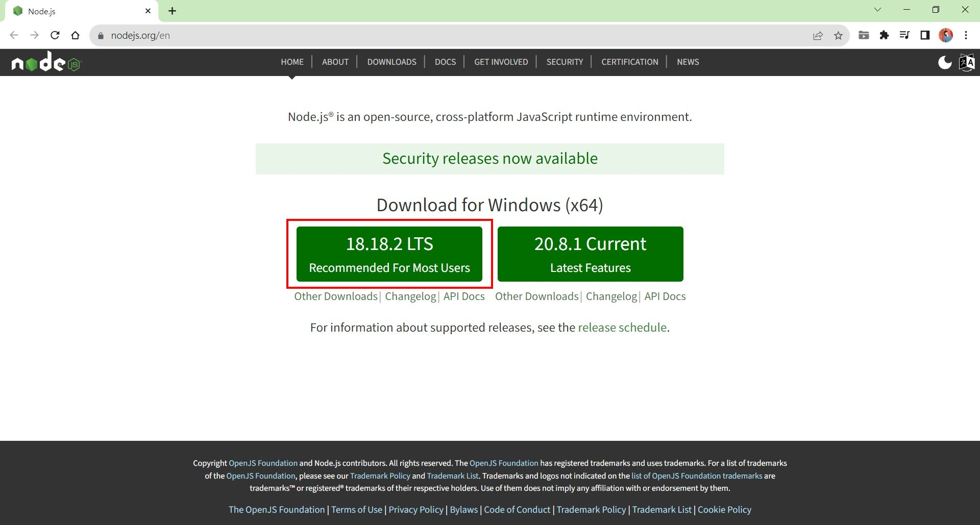Toggle the bookmark star for this page
This screenshot has height=525, width=980.
(838, 35)
